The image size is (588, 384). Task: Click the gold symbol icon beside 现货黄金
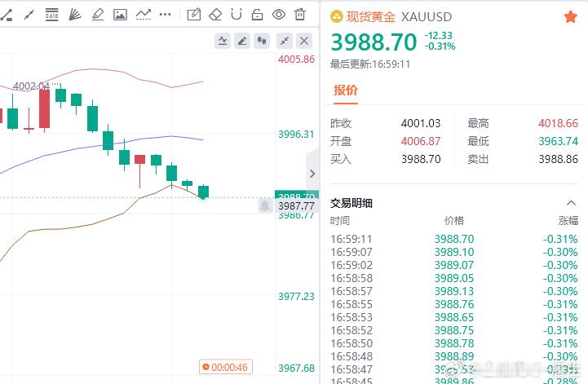click(336, 16)
